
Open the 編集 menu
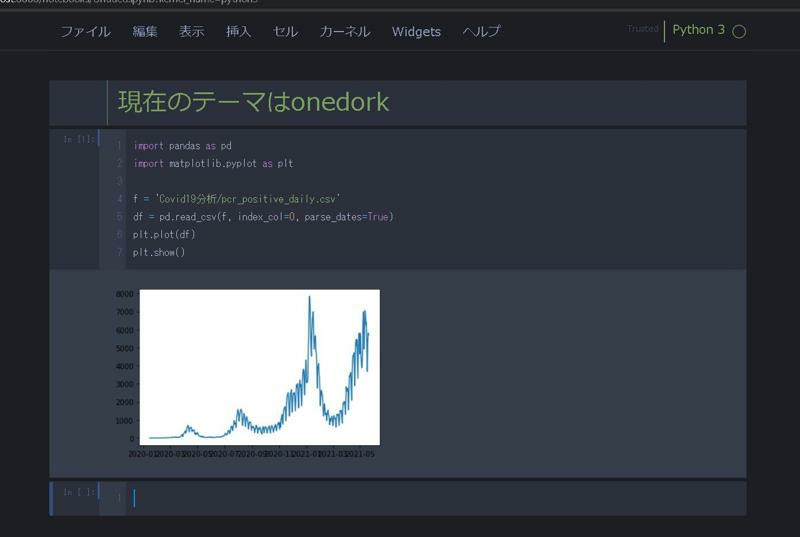click(x=145, y=32)
